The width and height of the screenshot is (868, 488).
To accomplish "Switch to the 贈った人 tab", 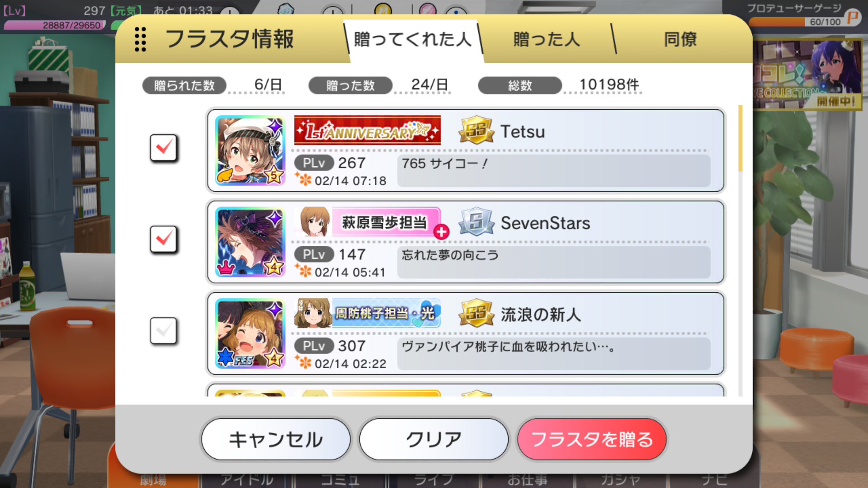I will [x=547, y=40].
